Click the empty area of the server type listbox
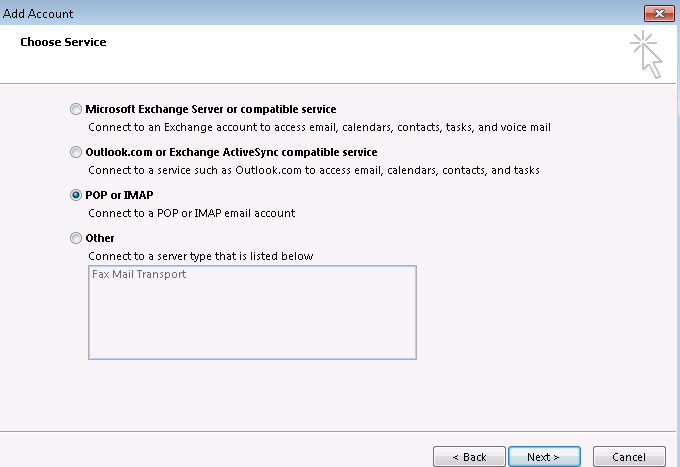The image size is (680, 467). pyautogui.click(x=252, y=321)
